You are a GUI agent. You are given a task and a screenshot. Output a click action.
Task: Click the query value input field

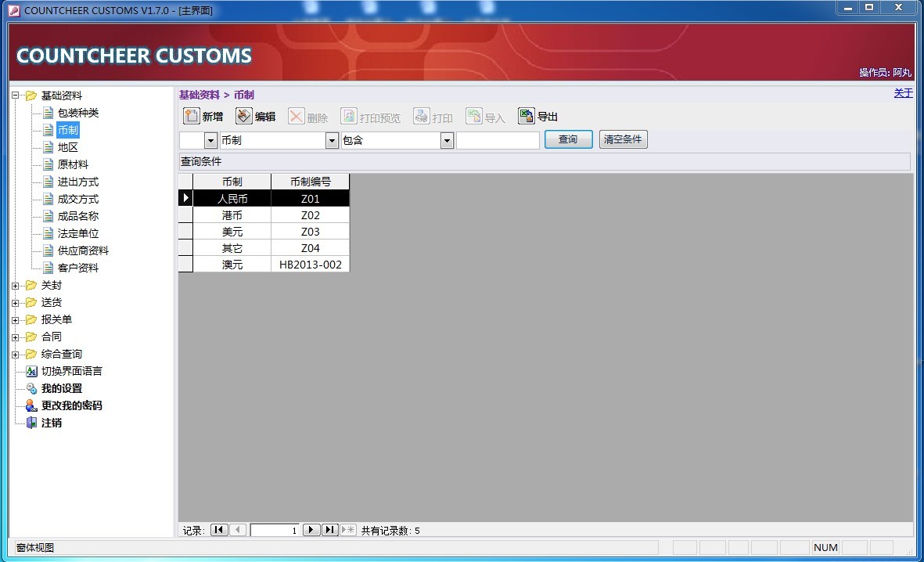(x=498, y=140)
